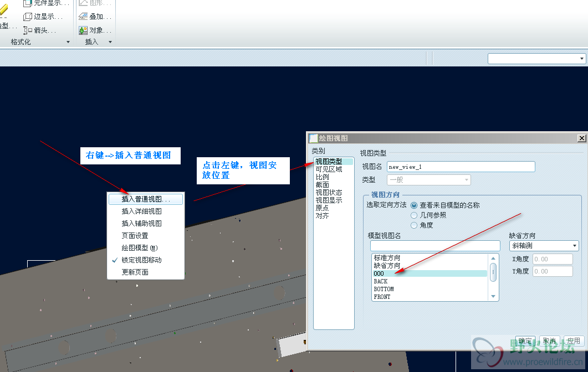This screenshot has height=372, width=588.
Task: Select 原点 category in dialog
Action: [322, 208]
